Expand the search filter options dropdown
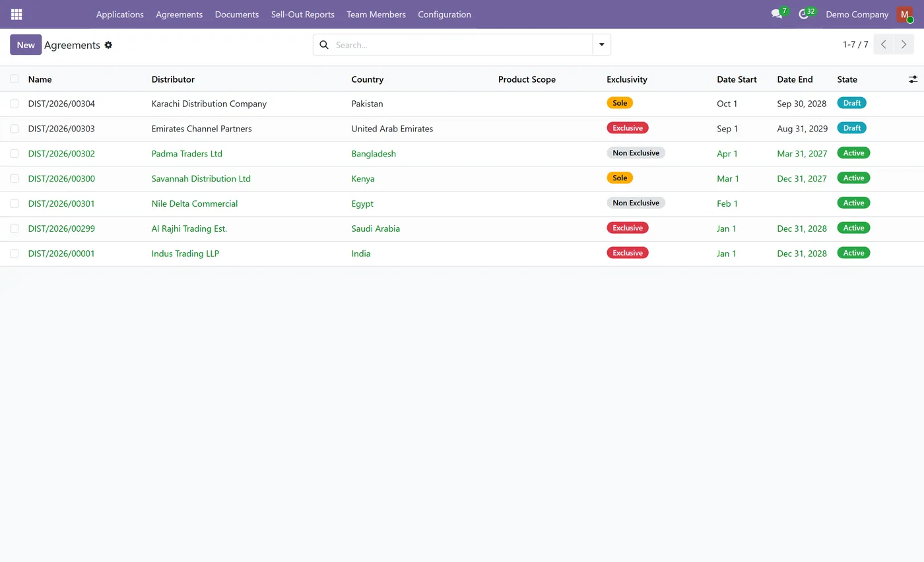Viewport: 924px width, 562px height. pyautogui.click(x=601, y=45)
